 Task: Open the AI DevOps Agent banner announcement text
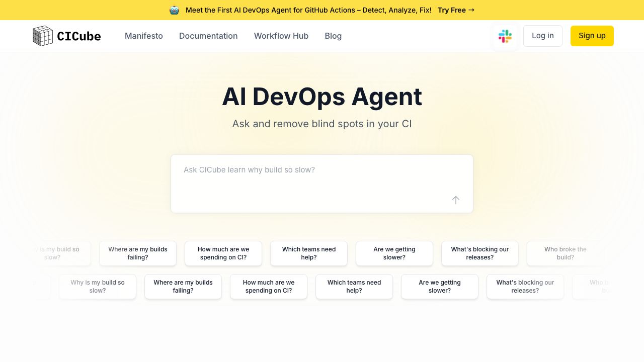(308, 10)
